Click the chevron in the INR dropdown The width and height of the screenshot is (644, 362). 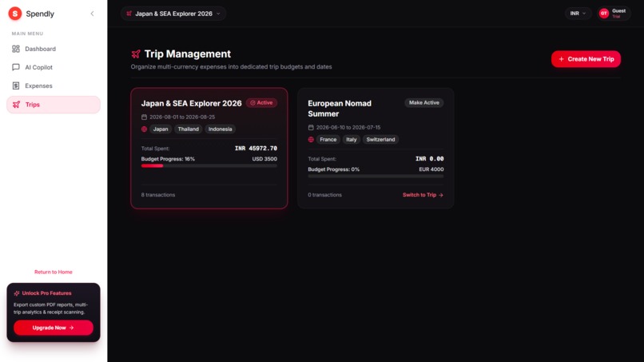(x=584, y=14)
